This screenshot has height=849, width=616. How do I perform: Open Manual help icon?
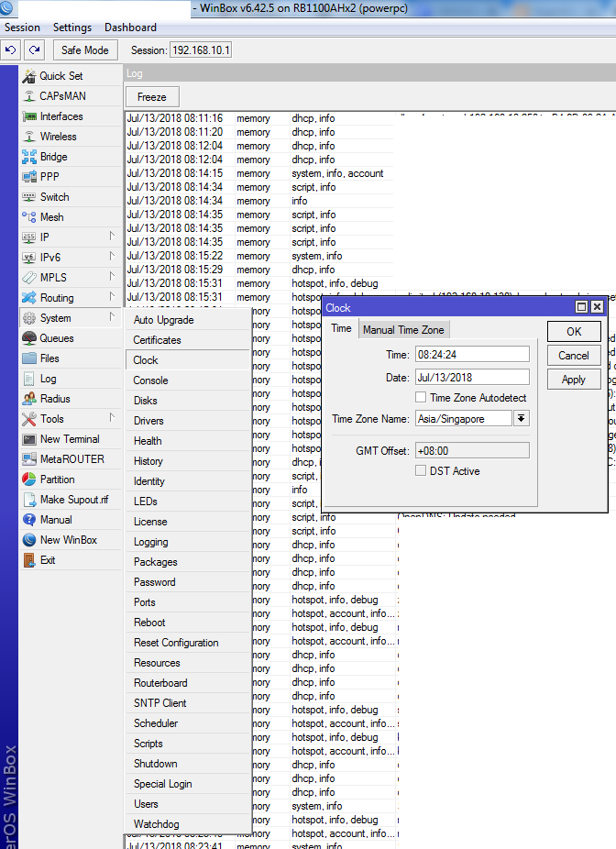pos(28,520)
